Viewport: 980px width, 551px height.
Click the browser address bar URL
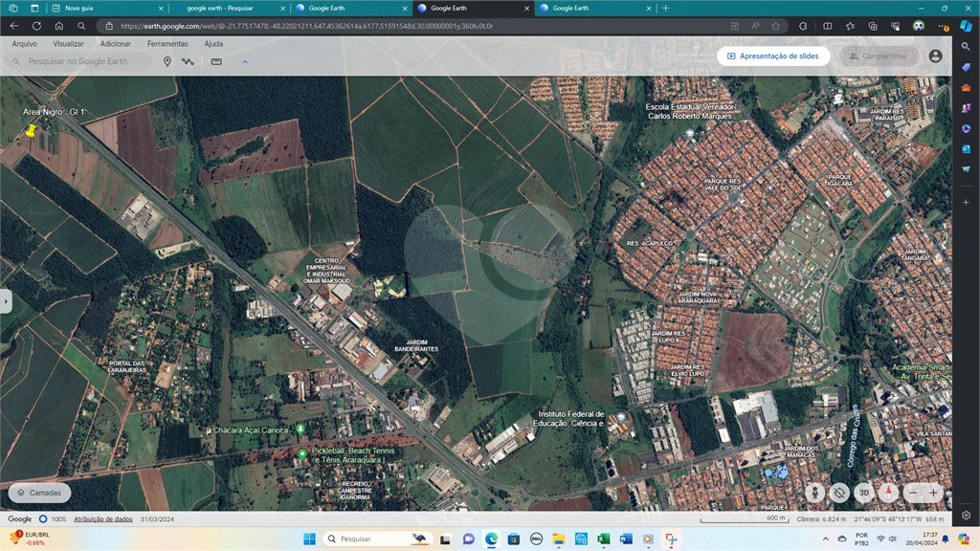[306, 26]
